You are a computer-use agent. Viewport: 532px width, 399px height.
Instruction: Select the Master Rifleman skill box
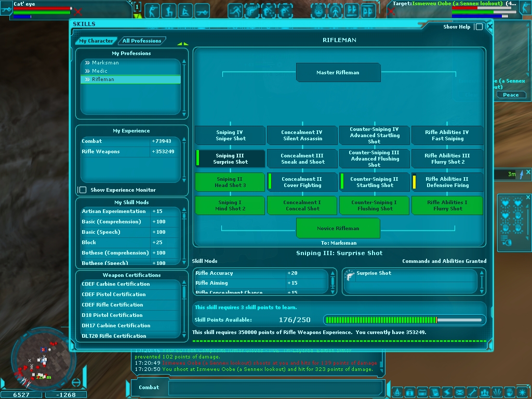[338, 73]
